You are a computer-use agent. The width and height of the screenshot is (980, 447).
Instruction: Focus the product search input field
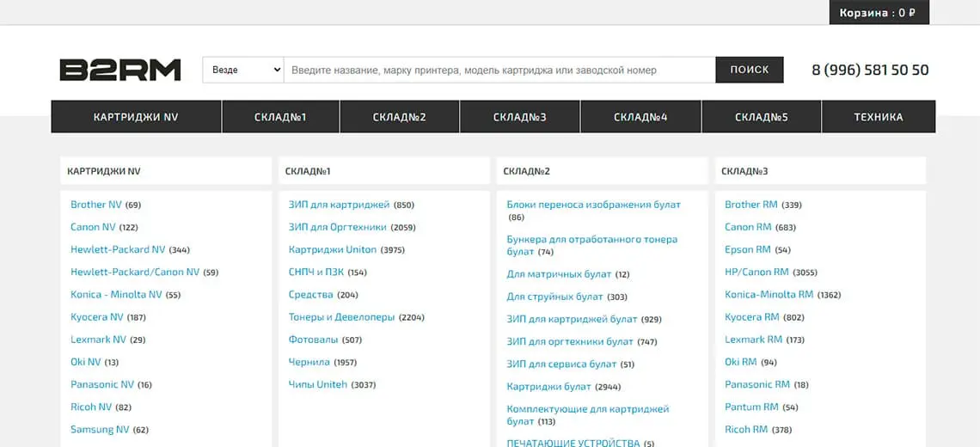[499, 70]
